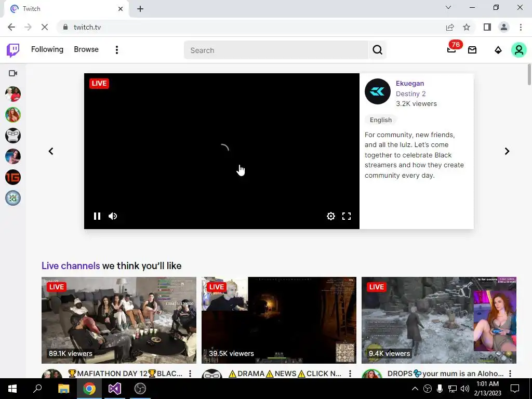532x399 pixels.
Task: Open the three-dot More menu beside Browse
Action: point(117,50)
